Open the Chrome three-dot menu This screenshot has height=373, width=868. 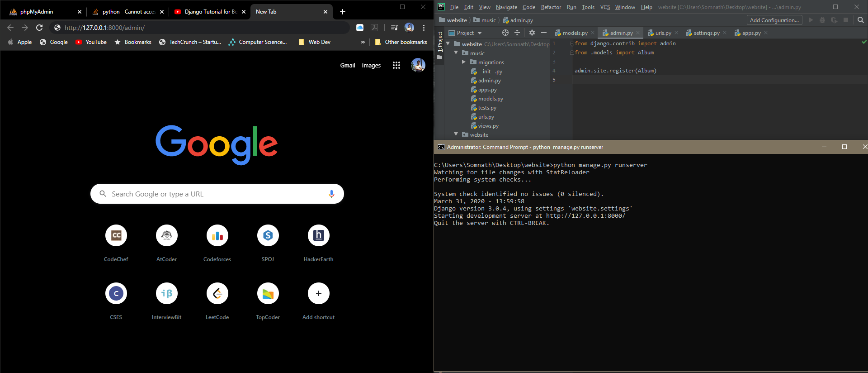tap(424, 28)
